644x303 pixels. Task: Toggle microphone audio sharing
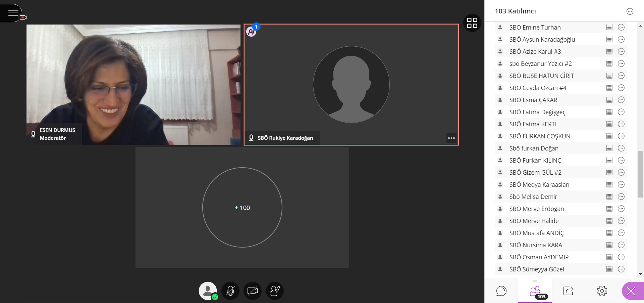coord(230,291)
